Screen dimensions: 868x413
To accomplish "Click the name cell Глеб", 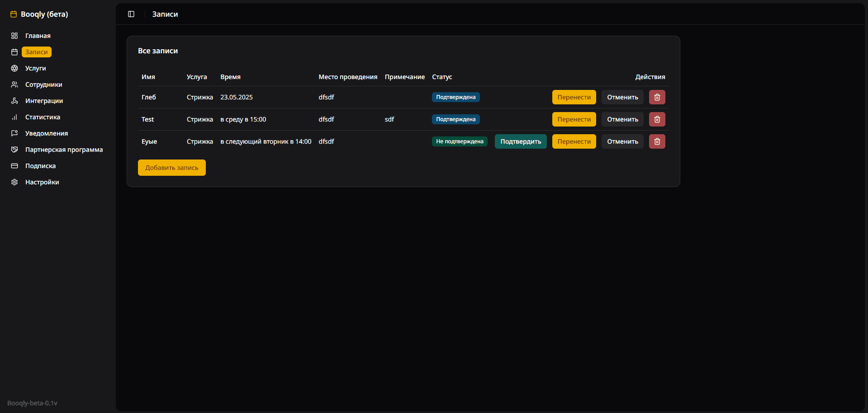I will click(x=149, y=97).
